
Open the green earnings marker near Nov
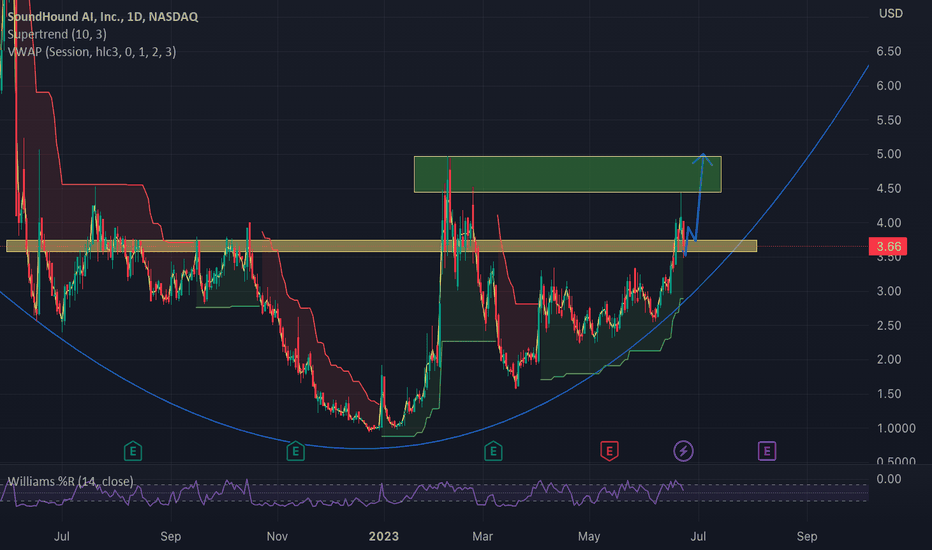point(295,451)
